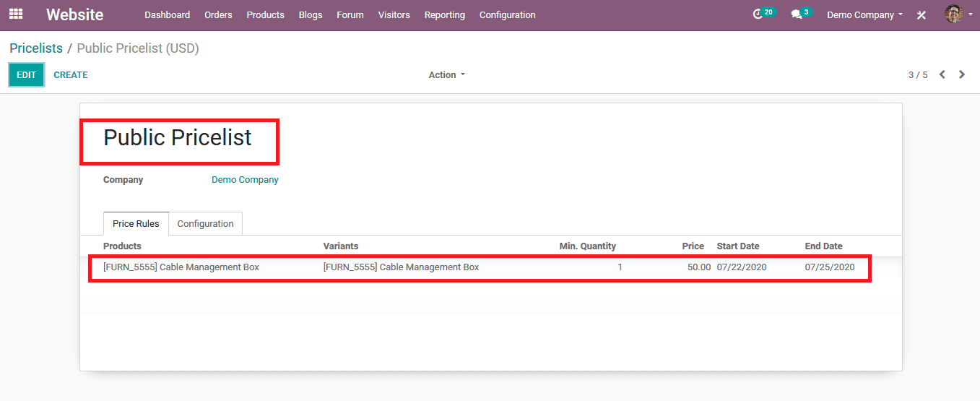Switch to the Price Rules tab

pyautogui.click(x=136, y=224)
